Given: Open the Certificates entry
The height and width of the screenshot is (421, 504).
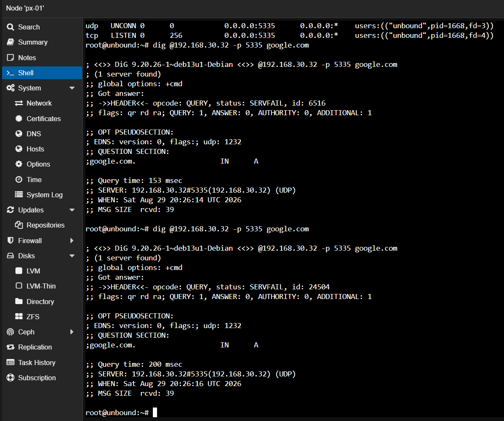Looking at the screenshot, I should point(42,119).
